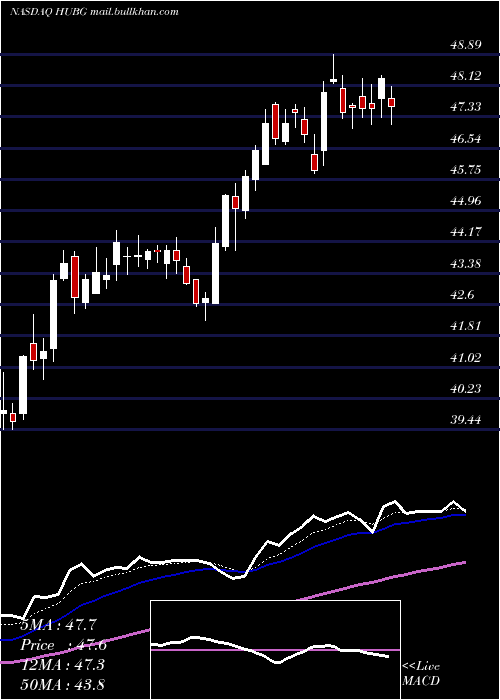This screenshot has width=500, height=700.
Task: Click the NASDAQ HUBG mail.bullkhan.com title text
Action: pyautogui.click(x=94, y=12)
